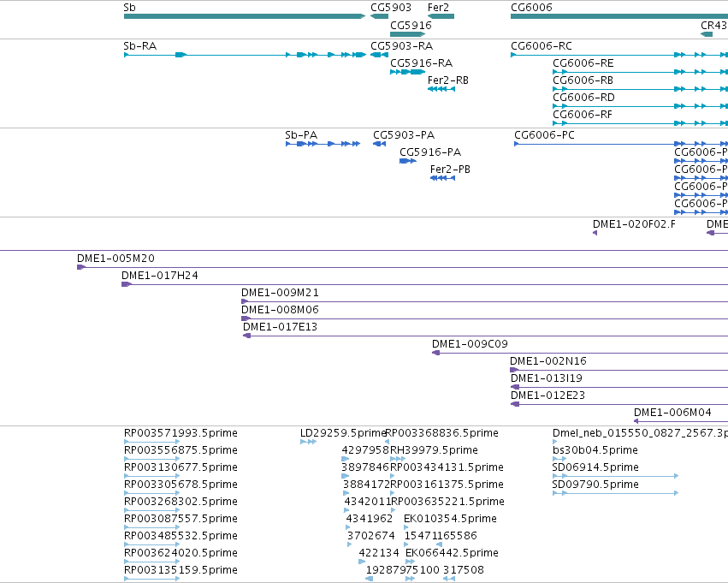Open EST LD29259.5prime

[x=308, y=442]
